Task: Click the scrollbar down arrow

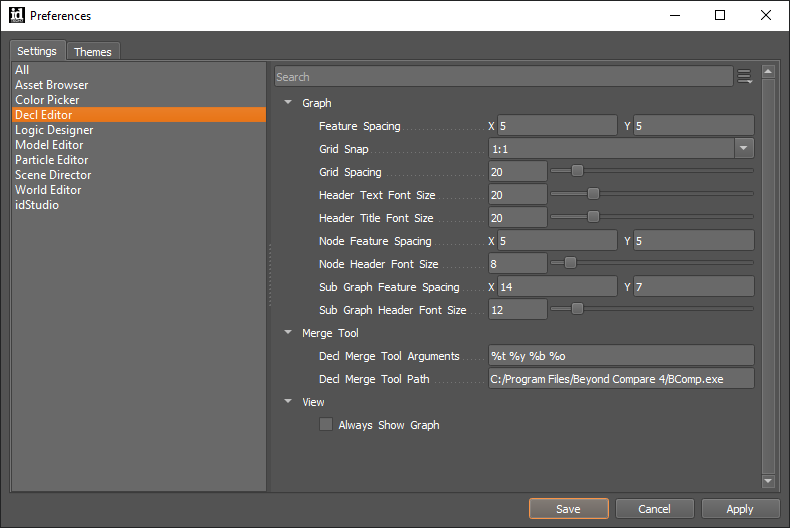Action: [768, 481]
